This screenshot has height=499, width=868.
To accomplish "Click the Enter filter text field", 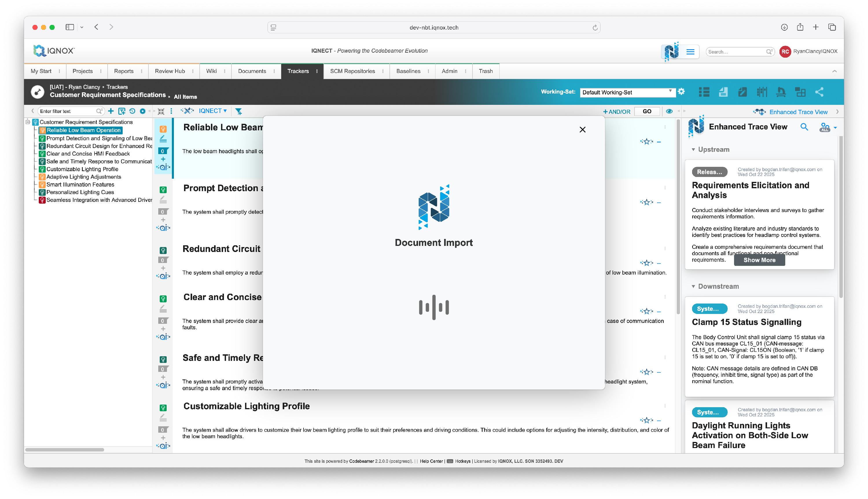I will pyautogui.click(x=67, y=111).
